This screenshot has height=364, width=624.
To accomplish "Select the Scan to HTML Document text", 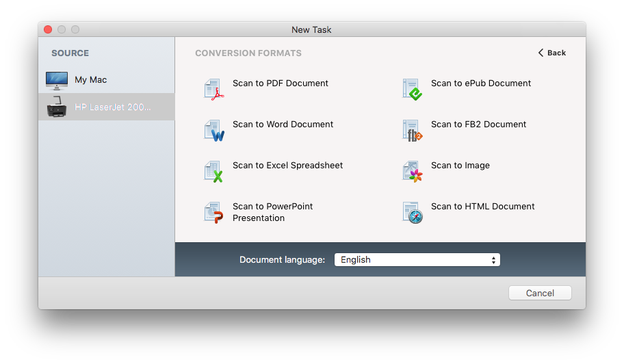I will tap(483, 207).
